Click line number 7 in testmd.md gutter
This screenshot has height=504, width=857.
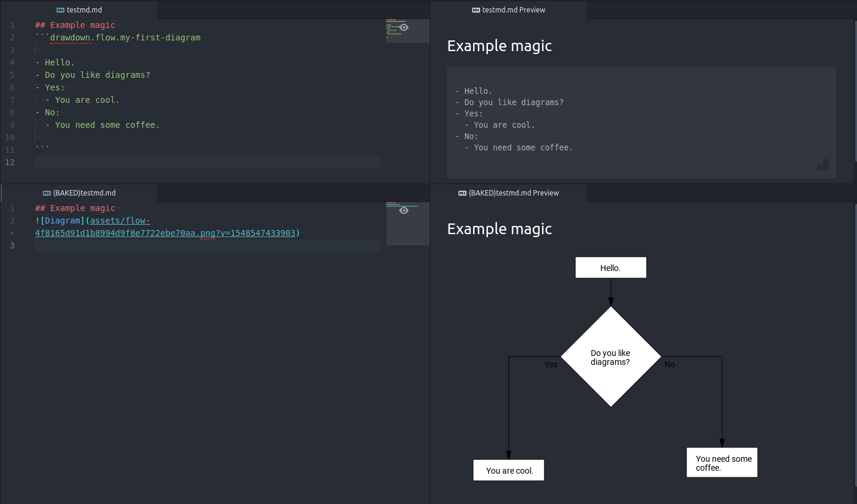click(12, 100)
